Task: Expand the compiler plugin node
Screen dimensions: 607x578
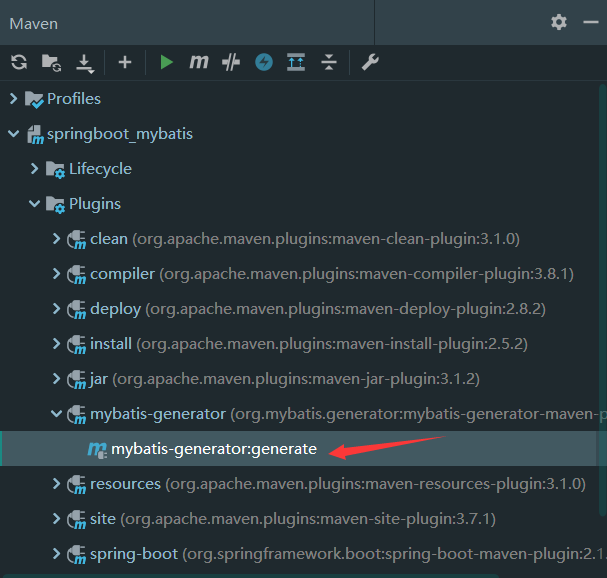Action: tap(57, 274)
